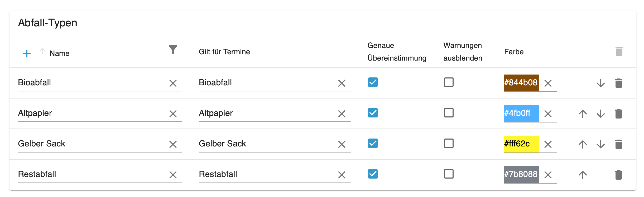This screenshot has height=197, width=644.
Task: Clear the Gelber Sack appointment field
Action: click(x=342, y=144)
